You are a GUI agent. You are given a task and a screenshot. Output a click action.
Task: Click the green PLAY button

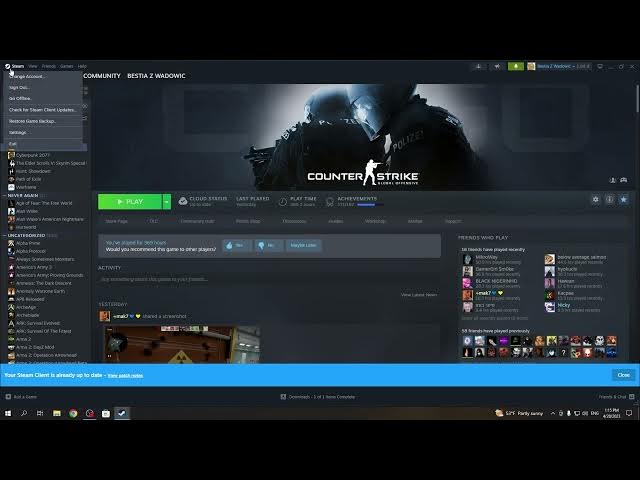(130, 202)
